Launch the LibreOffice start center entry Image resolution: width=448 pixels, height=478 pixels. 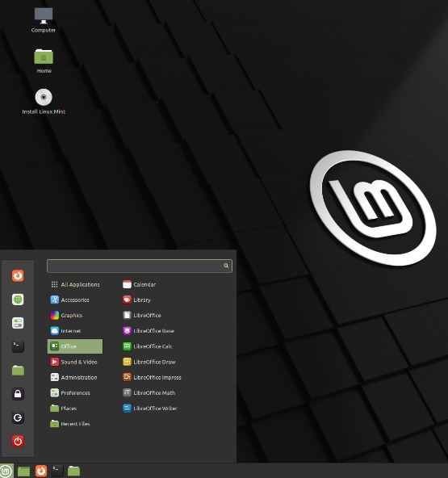[x=142, y=315]
